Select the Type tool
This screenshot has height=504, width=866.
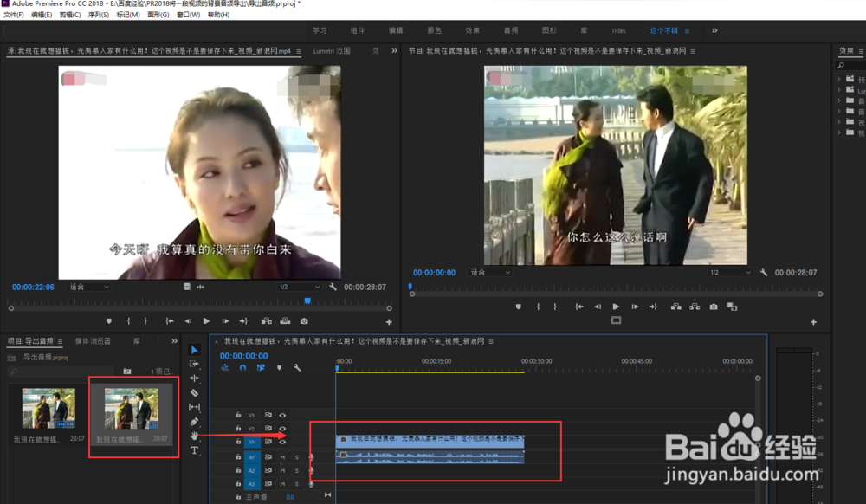point(194,450)
